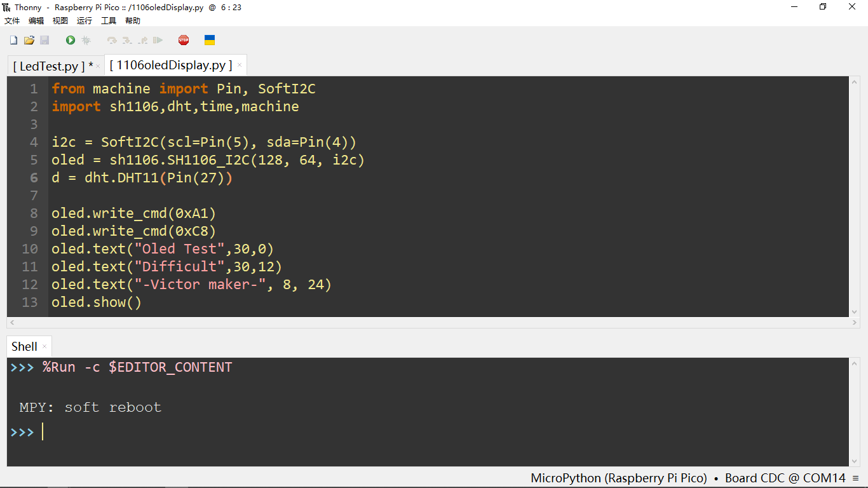Click Shell scrollbar up arrow

[x=854, y=363]
